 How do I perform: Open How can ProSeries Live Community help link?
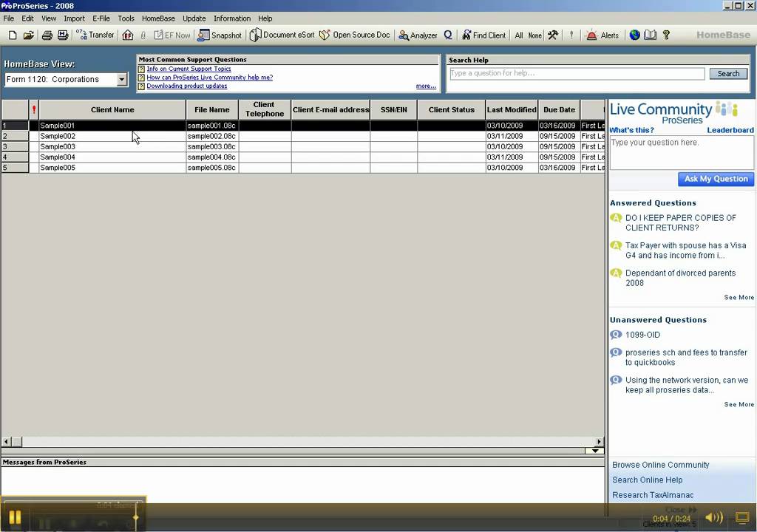pyautogui.click(x=209, y=78)
